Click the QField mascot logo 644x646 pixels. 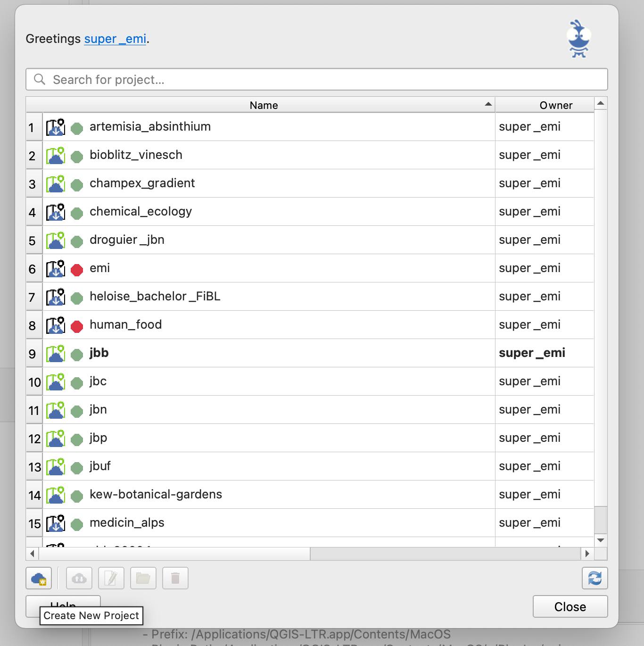pyautogui.click(x=579, y=39)
